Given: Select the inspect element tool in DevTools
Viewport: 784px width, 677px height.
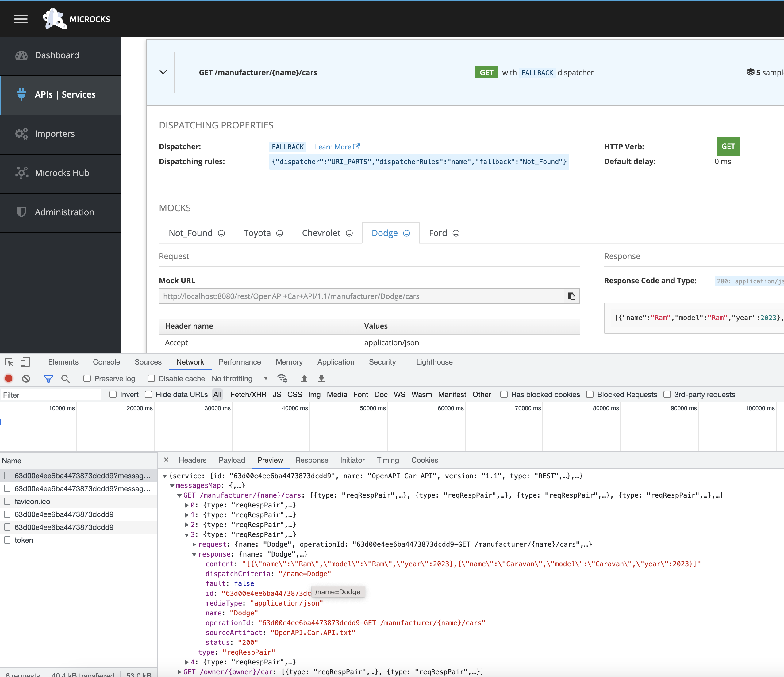Looking at the screenshot, I should (x=8, y=362).
